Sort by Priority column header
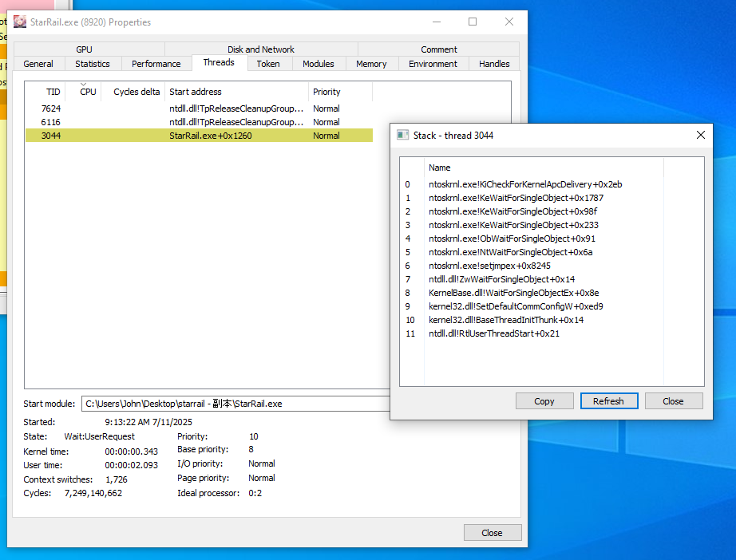This screenshot has height=560, width=736. [340, 92]
